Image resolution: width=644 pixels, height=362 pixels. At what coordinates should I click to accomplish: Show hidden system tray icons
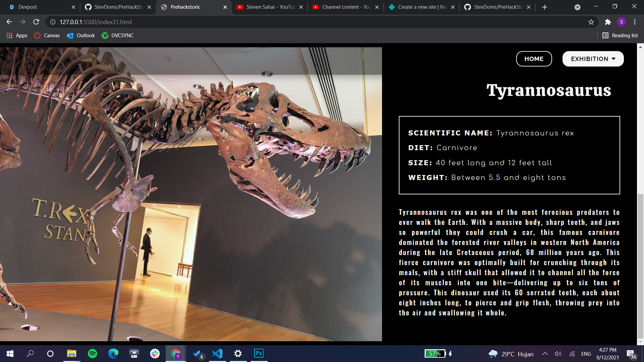[545, 354]
